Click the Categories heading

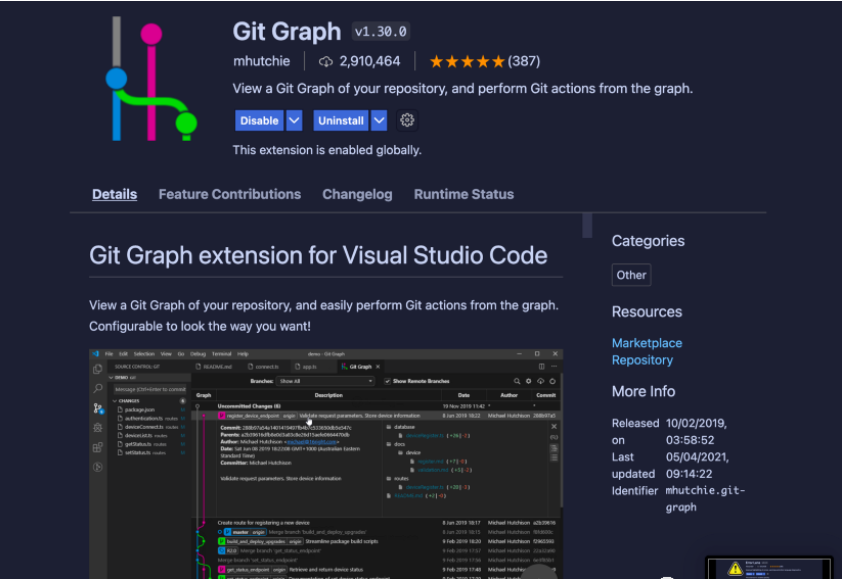click(648, 241)
